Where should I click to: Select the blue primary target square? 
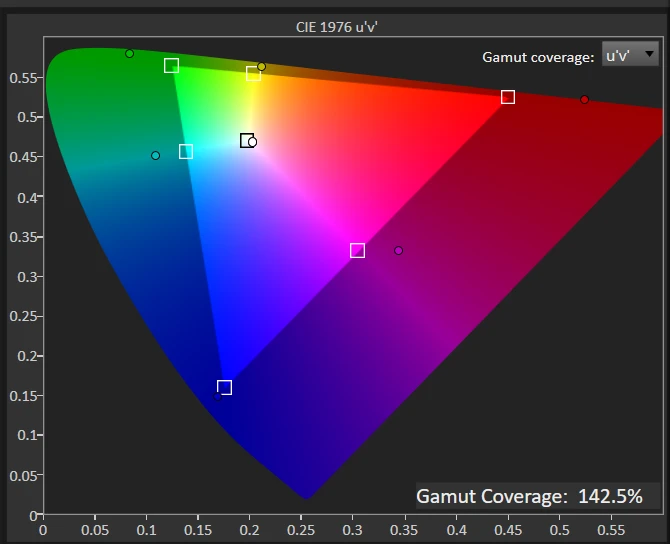point(224,388)
